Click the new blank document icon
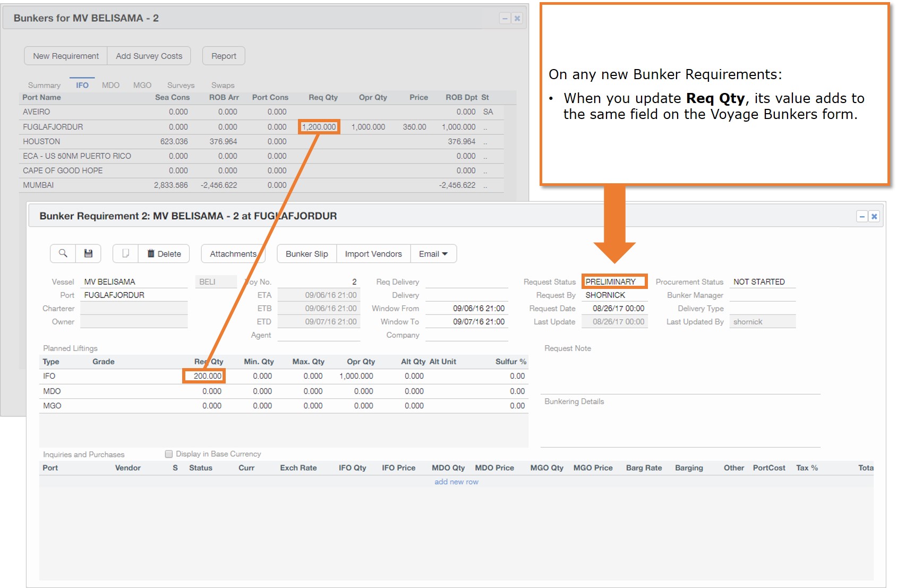 tap(125, 254)
